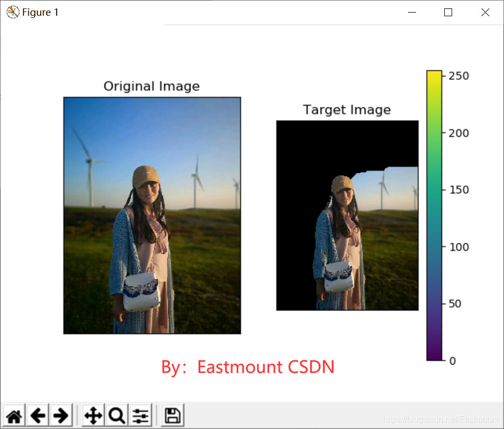
Task: Go forward to the next view
Action: pyautogui.click(x=61, y=415)
